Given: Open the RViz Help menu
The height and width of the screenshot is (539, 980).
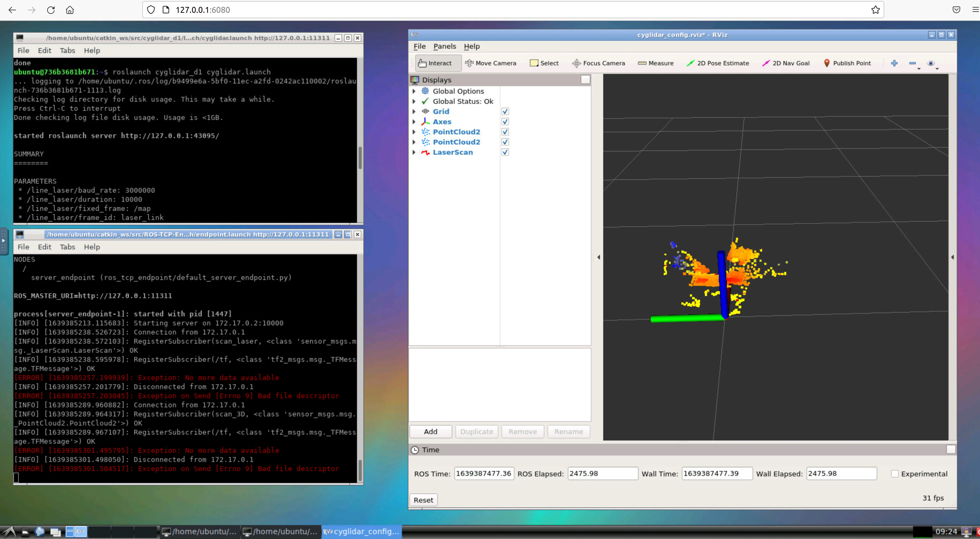Looking at the screenshot, I should point(471,46).
